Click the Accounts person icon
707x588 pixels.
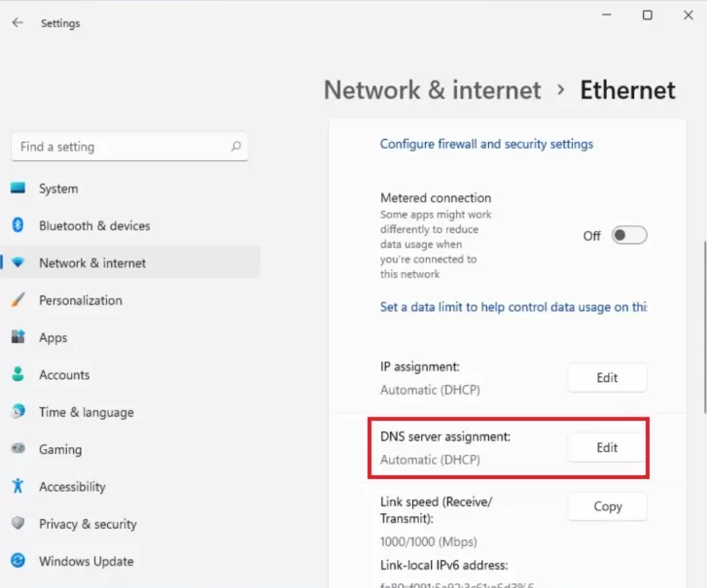18,374
